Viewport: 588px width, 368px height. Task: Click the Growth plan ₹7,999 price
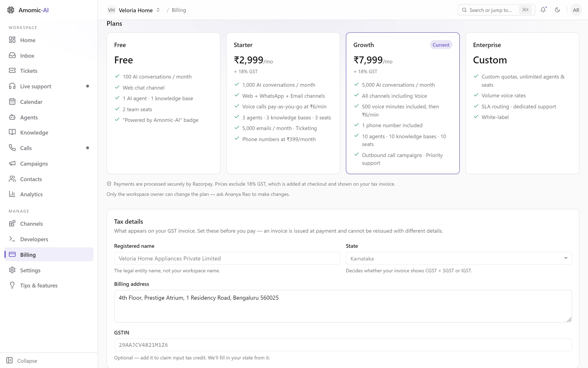point(373,60)
